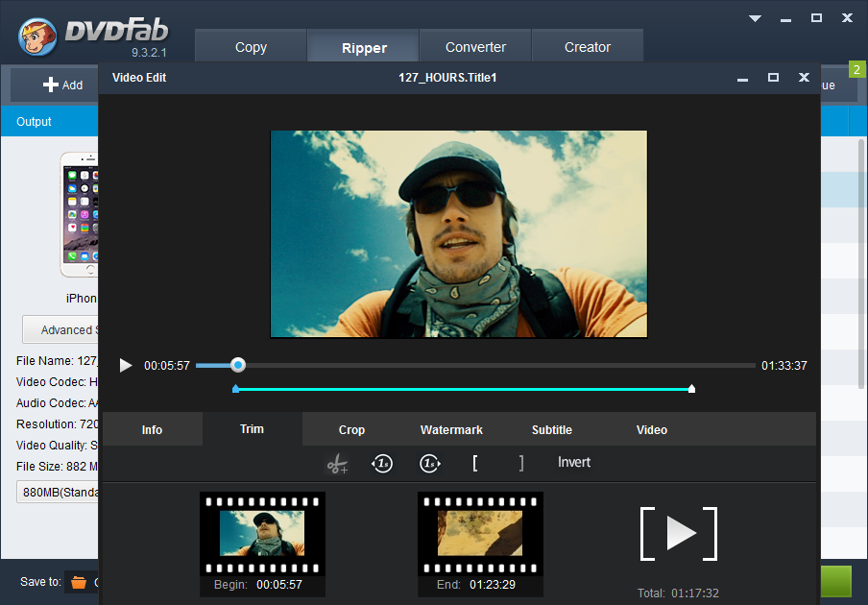Viewport: 868px width, 605px height.
Task: Open the Creator module
Action: pos(588,47)
